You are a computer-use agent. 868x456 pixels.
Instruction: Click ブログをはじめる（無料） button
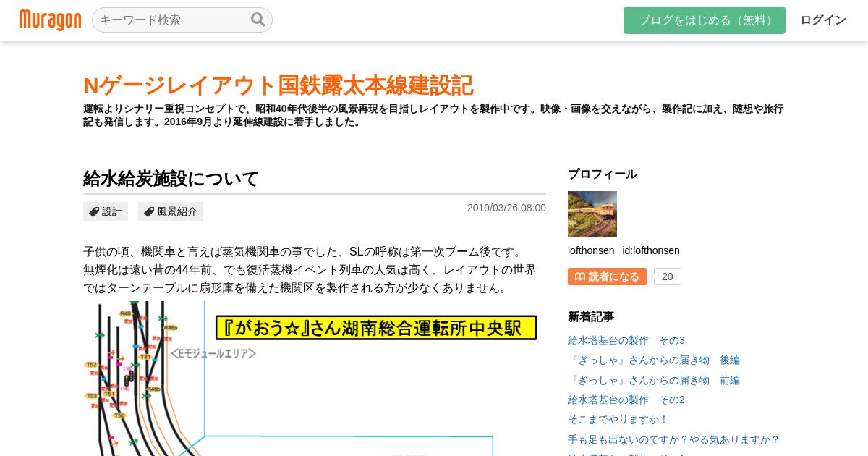(704, 20)
